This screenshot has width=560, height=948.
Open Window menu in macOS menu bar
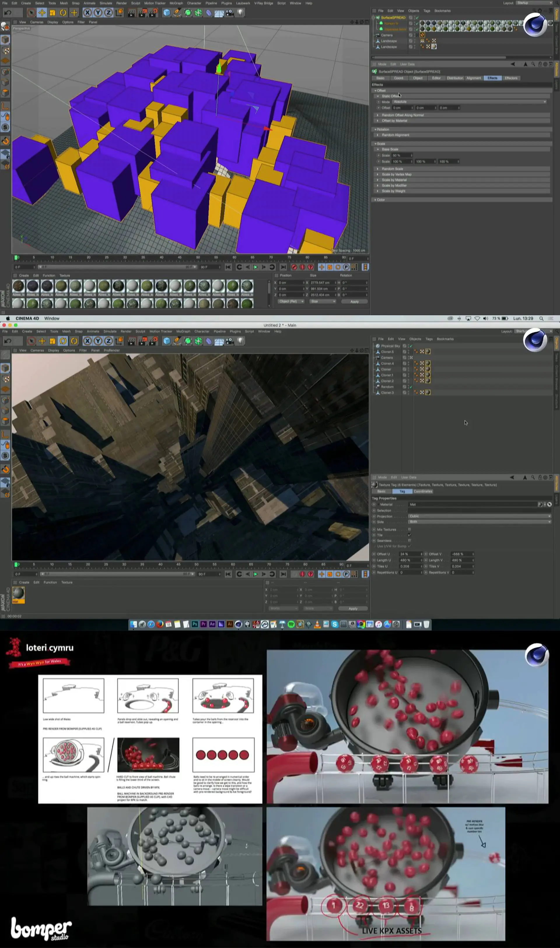tap(52, 318)
